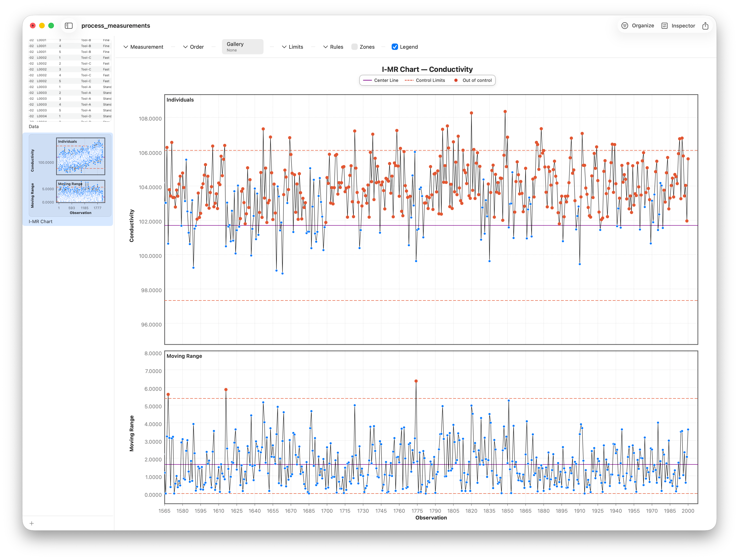Toggle the sidebar panel icon
The width and height of the screenshot is (739, 560).
click(x=69, y=26)
